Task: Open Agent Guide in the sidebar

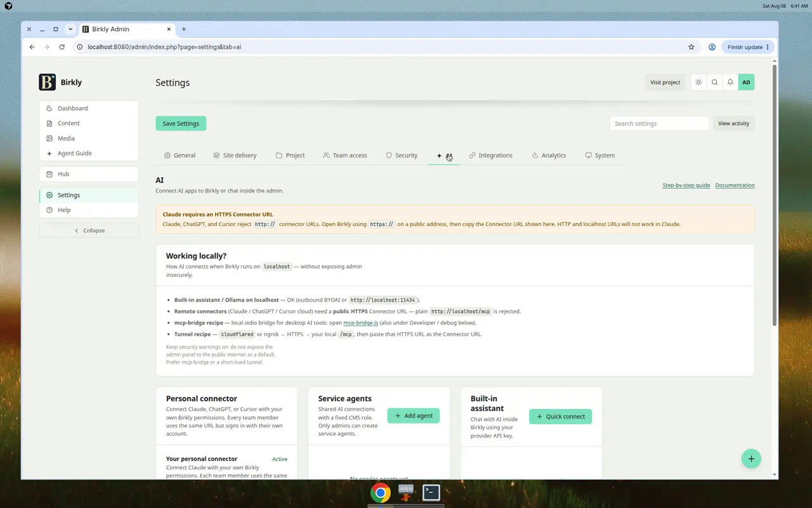Action: click(89, 153)
